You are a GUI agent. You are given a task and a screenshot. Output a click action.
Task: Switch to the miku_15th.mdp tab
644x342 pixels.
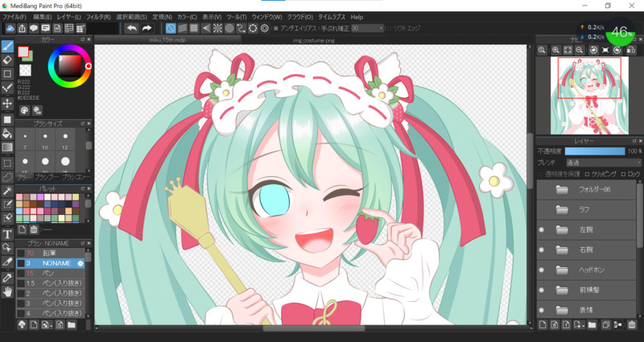168,40
